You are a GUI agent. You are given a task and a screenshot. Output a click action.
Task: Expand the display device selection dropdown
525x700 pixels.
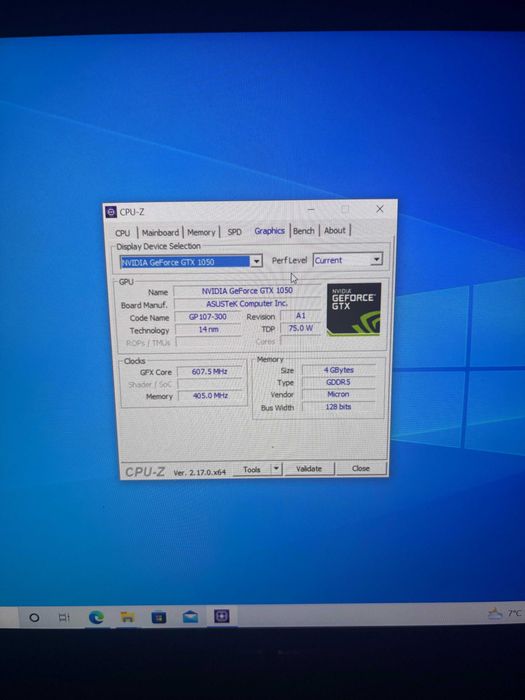(256, 262)
